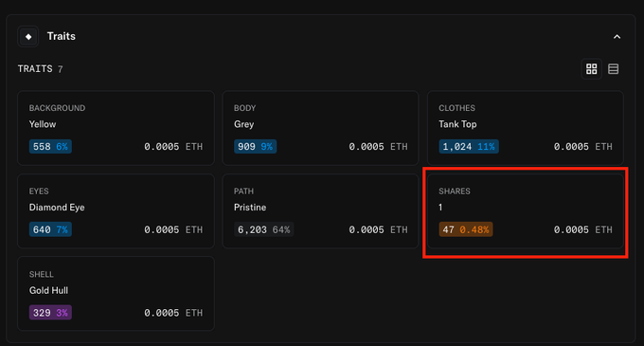This screenshot has height=346, width=644.
Task: Click the 329 3% rarity badge
Action: (50, 313)
